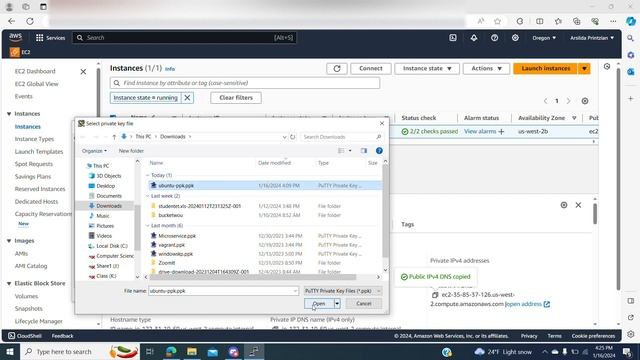Image resolution: width=640 pixels, height=360 pixels.
Task: Open the file type filter combo box
Action: [343, 291]
